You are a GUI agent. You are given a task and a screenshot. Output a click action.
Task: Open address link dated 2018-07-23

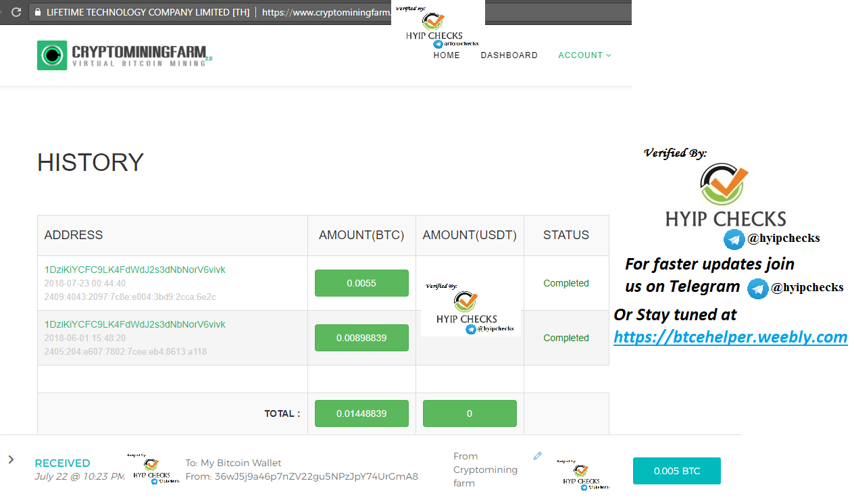pyautogui.click(x=135, y=270)
